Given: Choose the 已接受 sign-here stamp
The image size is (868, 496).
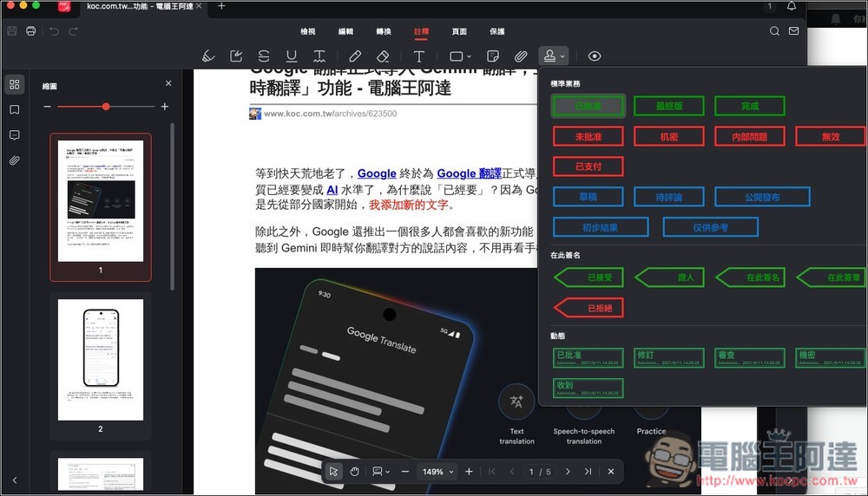Looking at the screenshot, I should point(589,277).
